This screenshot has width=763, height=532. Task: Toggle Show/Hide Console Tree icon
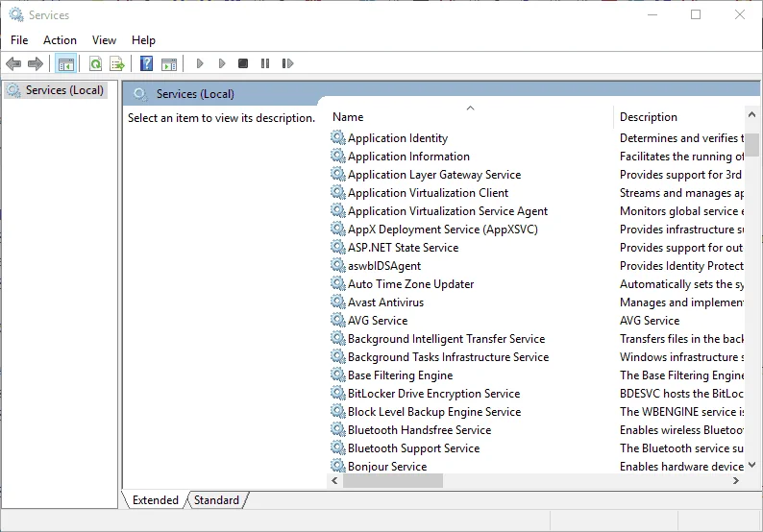(x=65, y=63)
